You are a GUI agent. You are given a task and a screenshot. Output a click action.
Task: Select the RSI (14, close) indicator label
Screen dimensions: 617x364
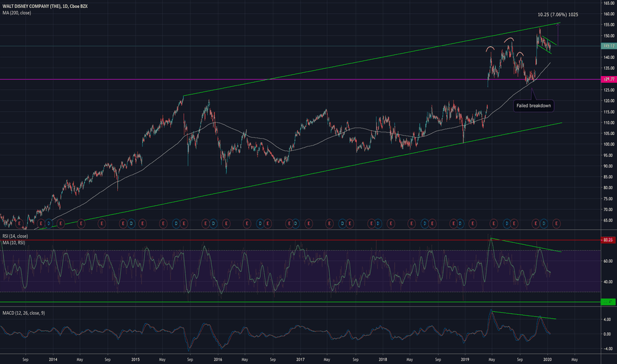(x=15, y=236)
